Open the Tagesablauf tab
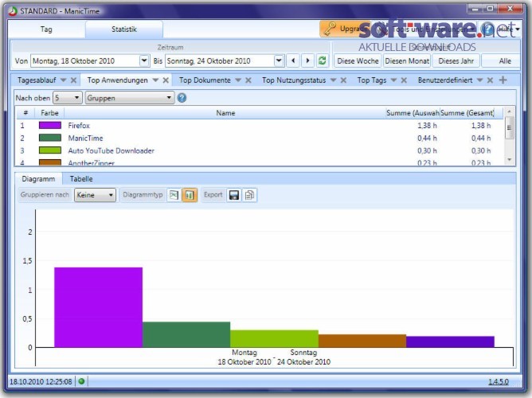The image size is (532, 398). click(x=37, y=80)
